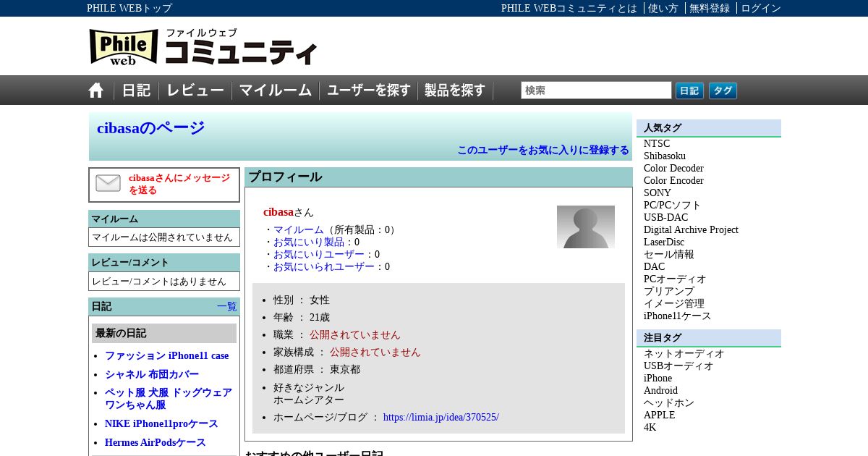This screenshot has height=456, width=868.
Task: Open diary entry Hermes AirPodsケース
Action: point(156,442)
